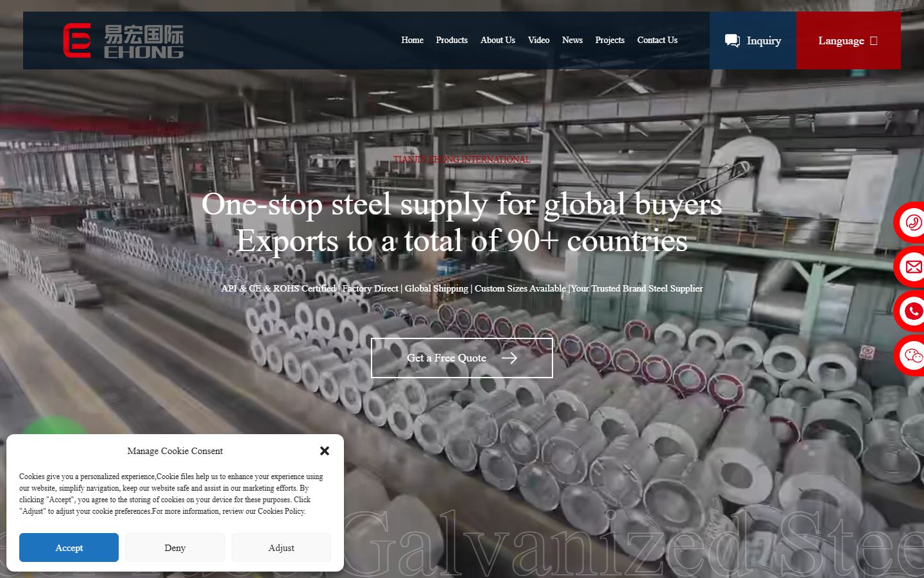Click the Get a Free Quote button
Viewport: 924px width, 578px height.
coord(462,358)
